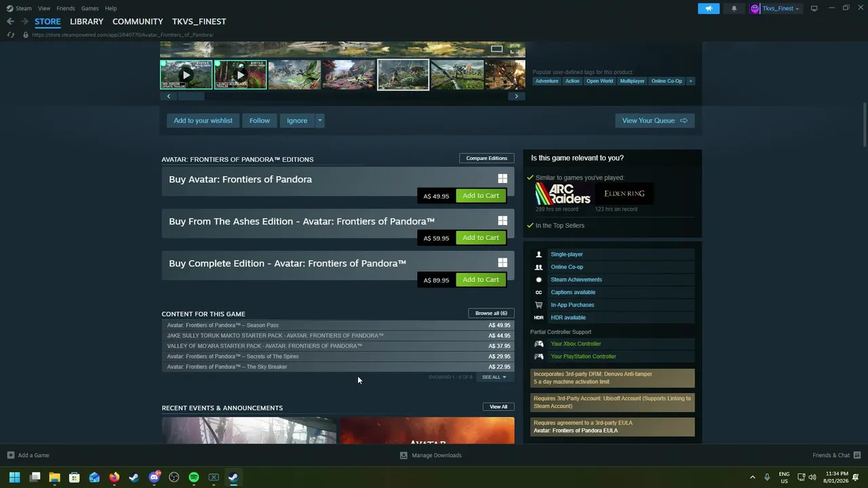868x488 pixels.
Task: Open The Sky Breaker content row
Action: click(338, 367)
